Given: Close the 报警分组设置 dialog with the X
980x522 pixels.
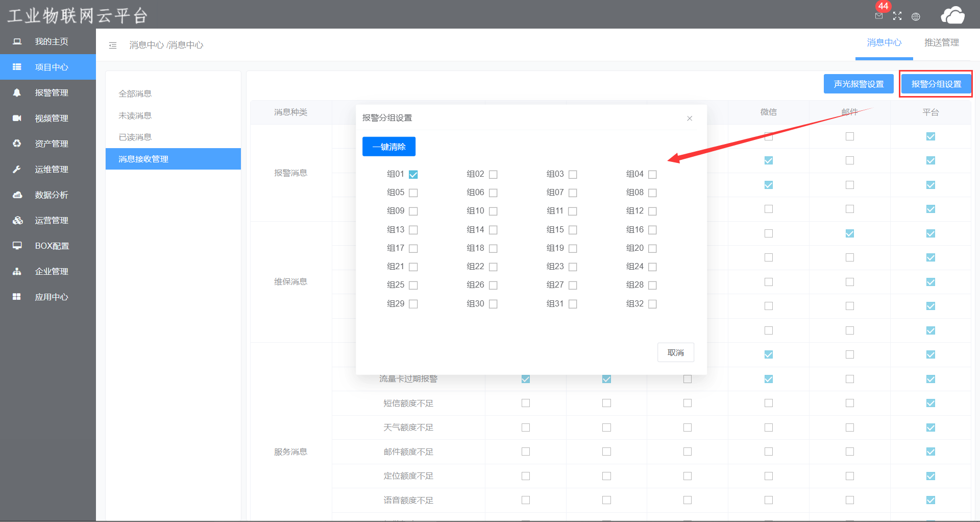Looking at the screenshot, I should coord(690,118).
